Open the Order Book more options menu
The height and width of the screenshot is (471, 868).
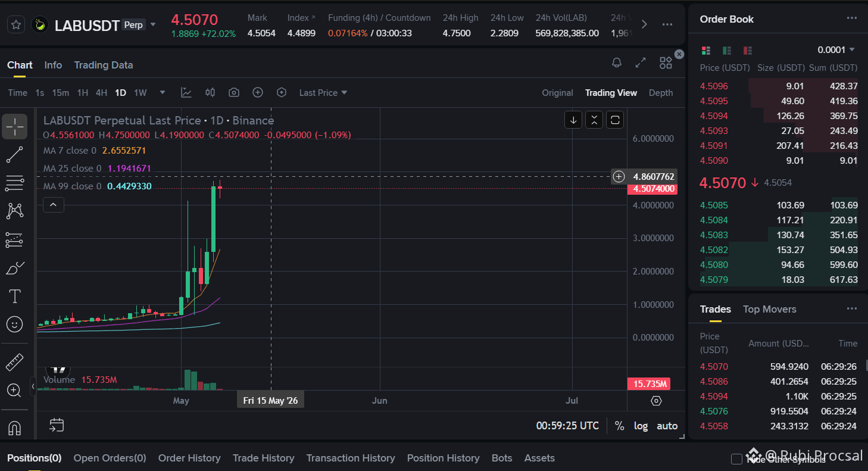[852, 18]
